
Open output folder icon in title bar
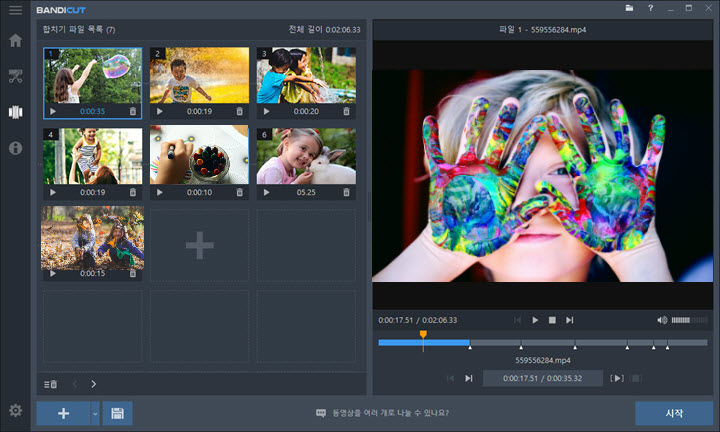click(629, 8)
